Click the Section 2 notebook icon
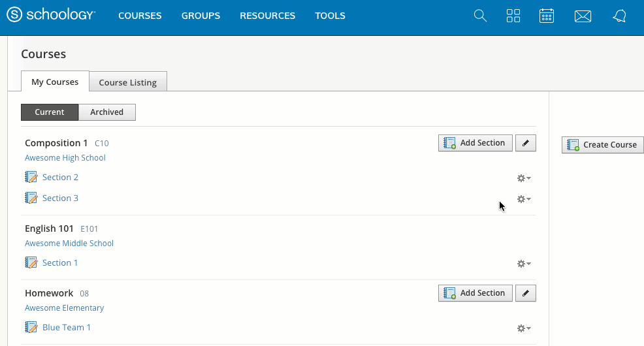 tap(31, 177)
